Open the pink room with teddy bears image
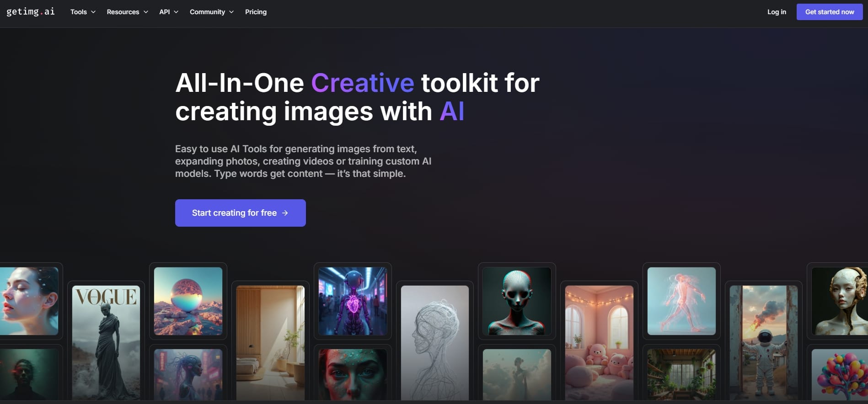The width and height of the screenshot is (868, 404). (x=599, y=343)
